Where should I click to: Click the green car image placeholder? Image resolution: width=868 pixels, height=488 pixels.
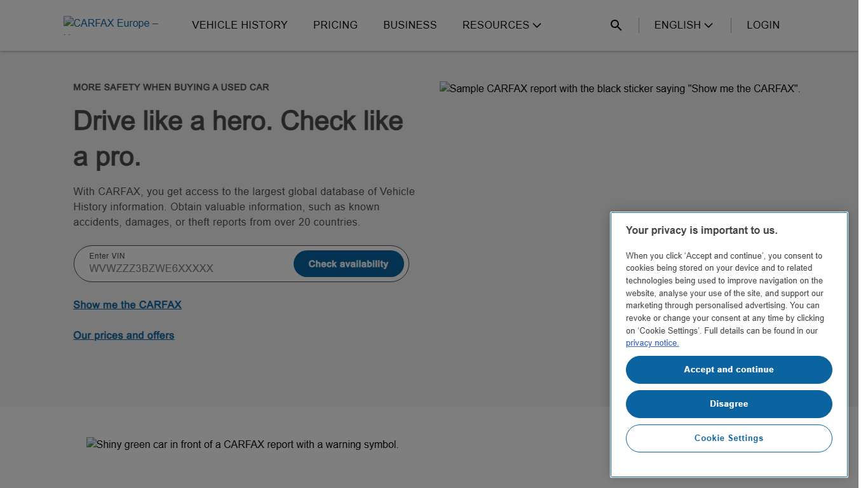click(x=242, y=444)
